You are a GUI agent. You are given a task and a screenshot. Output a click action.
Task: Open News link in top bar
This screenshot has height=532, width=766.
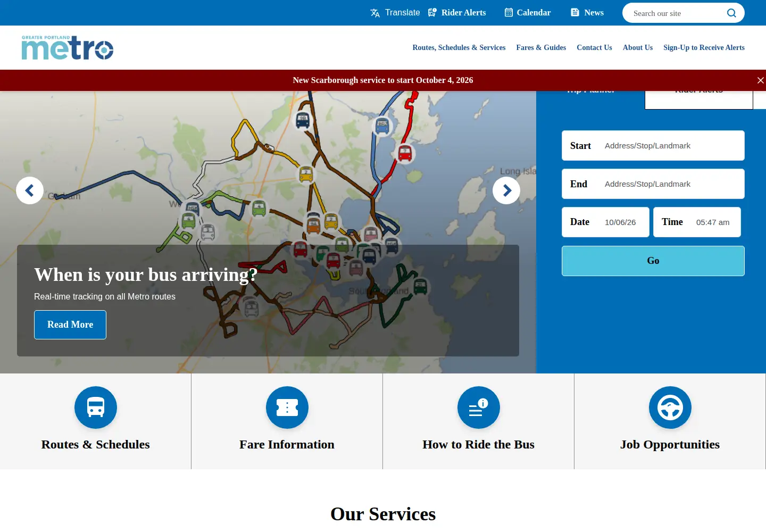pyautogui.click(x=594, y=12)
